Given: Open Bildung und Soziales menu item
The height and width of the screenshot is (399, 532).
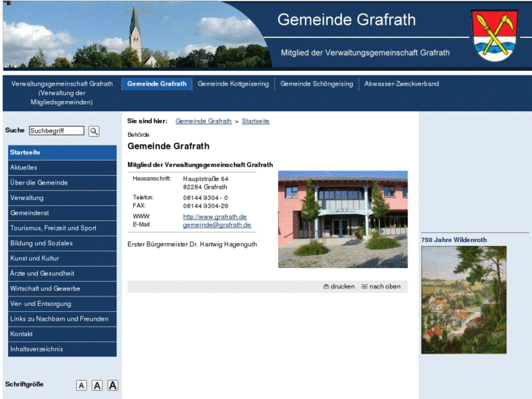Looking at the screenshot, I should [62, 243].
